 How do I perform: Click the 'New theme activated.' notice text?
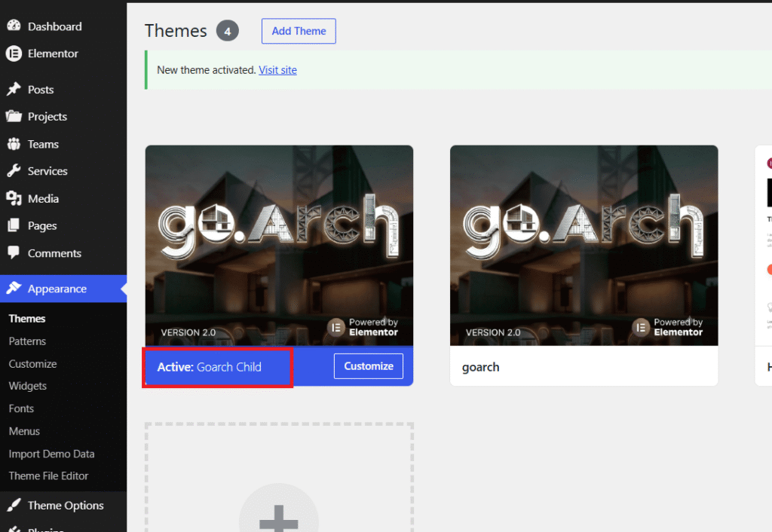pos(207,70)
